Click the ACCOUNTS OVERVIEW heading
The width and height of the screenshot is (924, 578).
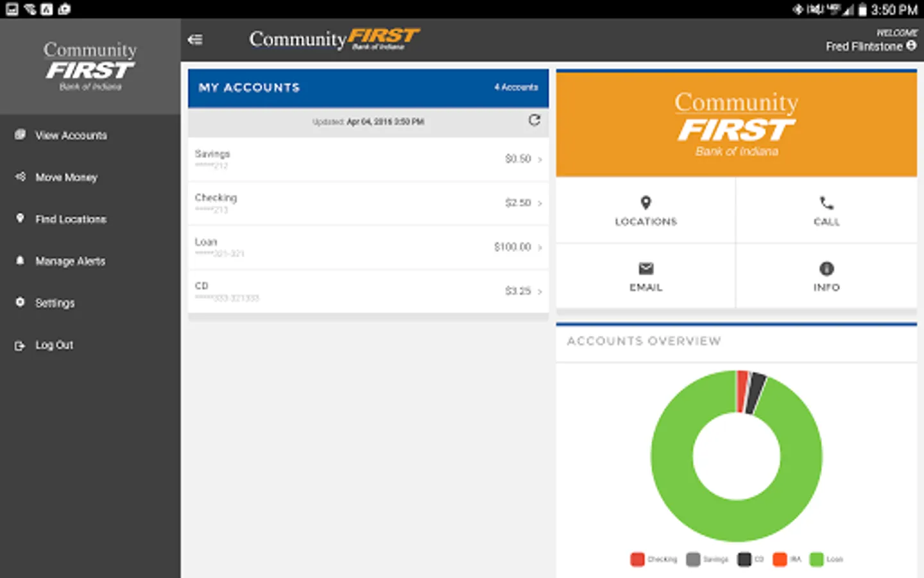pyautogui.click(x=644, y=341)
